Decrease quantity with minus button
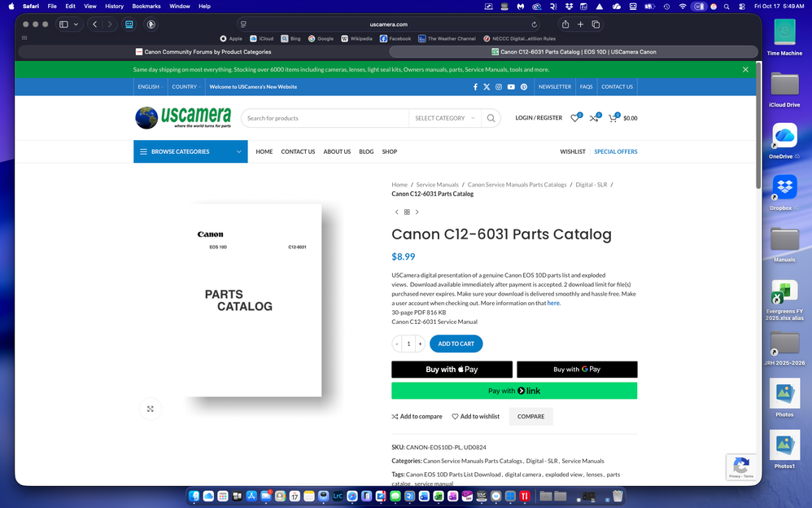 click(397, 344)
